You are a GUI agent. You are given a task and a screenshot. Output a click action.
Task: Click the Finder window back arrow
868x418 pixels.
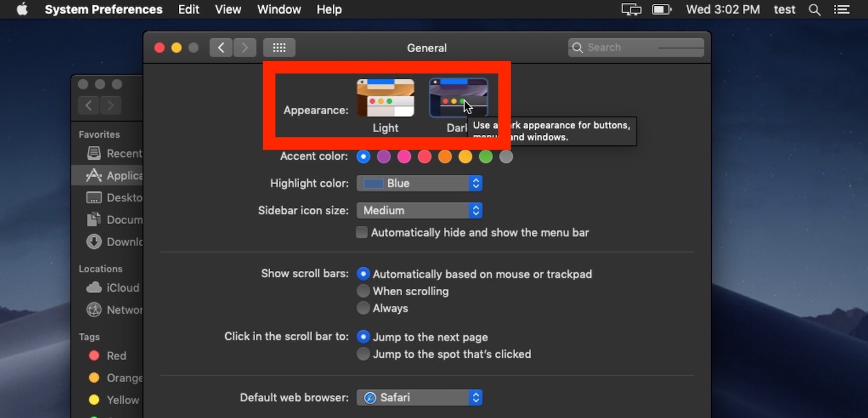tap(89, 105)
